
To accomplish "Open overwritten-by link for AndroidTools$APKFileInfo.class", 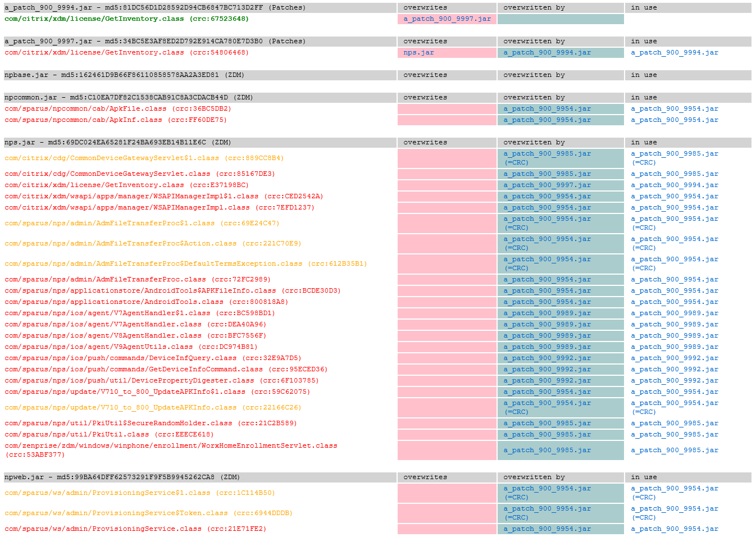I will pos(547,290).
